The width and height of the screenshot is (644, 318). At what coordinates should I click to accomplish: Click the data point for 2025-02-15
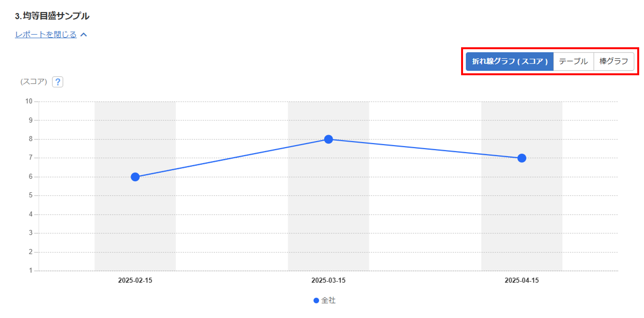point(135,177)
